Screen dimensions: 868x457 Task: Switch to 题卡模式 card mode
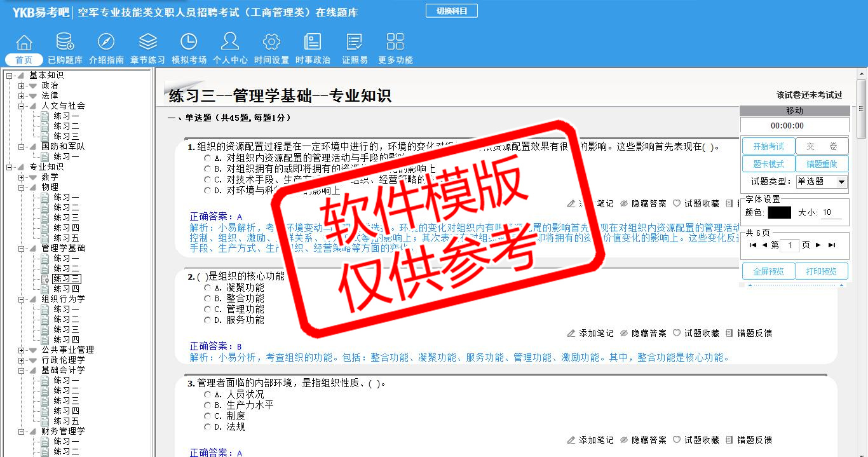(768, 164)
